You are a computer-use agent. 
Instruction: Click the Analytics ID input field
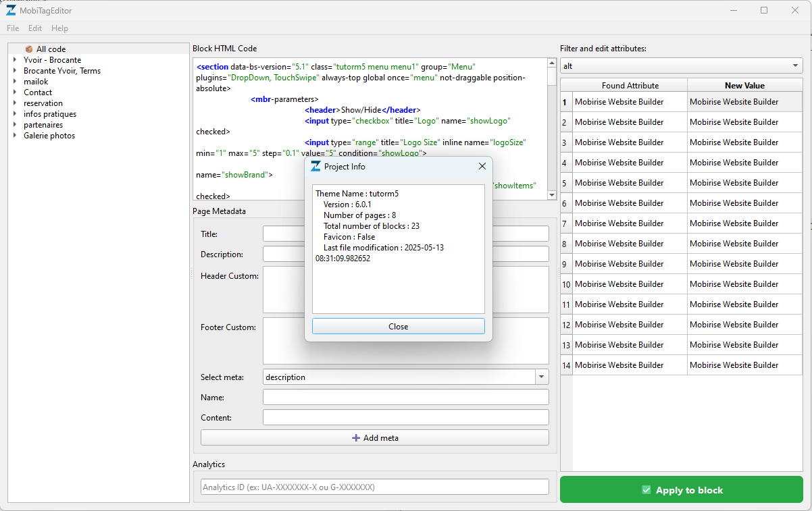[375, 487]
